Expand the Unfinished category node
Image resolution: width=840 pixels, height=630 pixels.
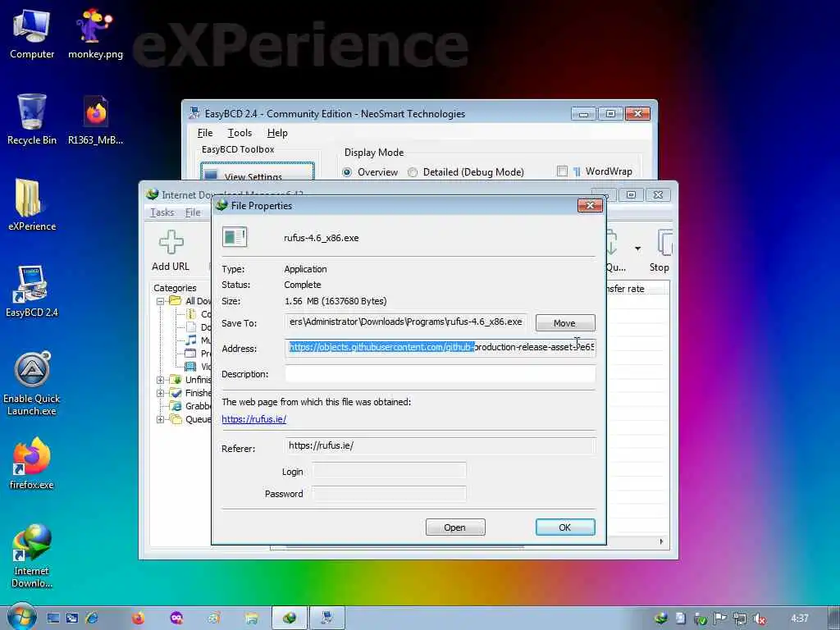160,380
